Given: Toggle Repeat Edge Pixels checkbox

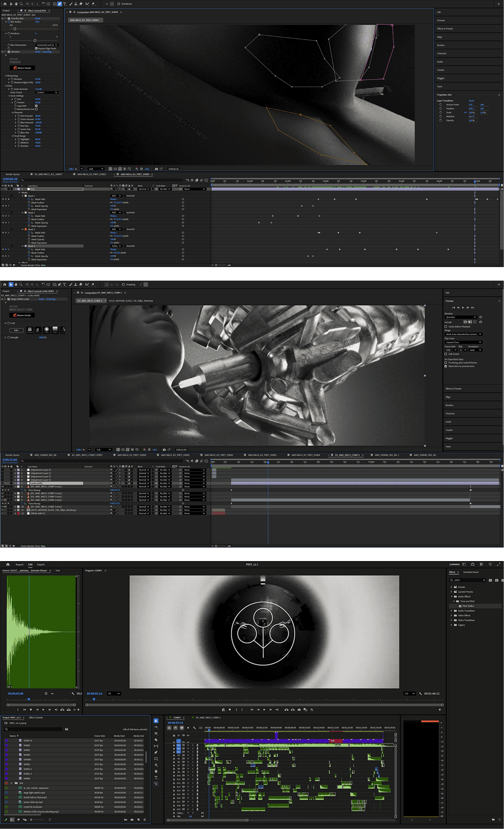Looking at the screenshot, I should 36,48.
